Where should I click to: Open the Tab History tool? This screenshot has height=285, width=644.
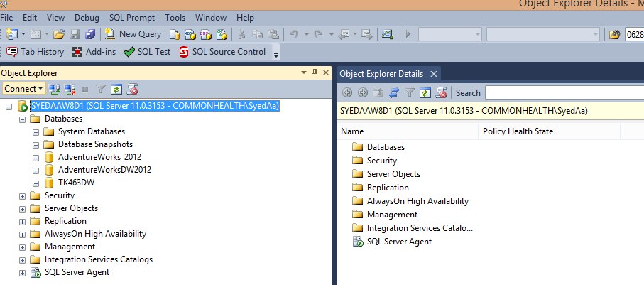[x=36, y=52]
